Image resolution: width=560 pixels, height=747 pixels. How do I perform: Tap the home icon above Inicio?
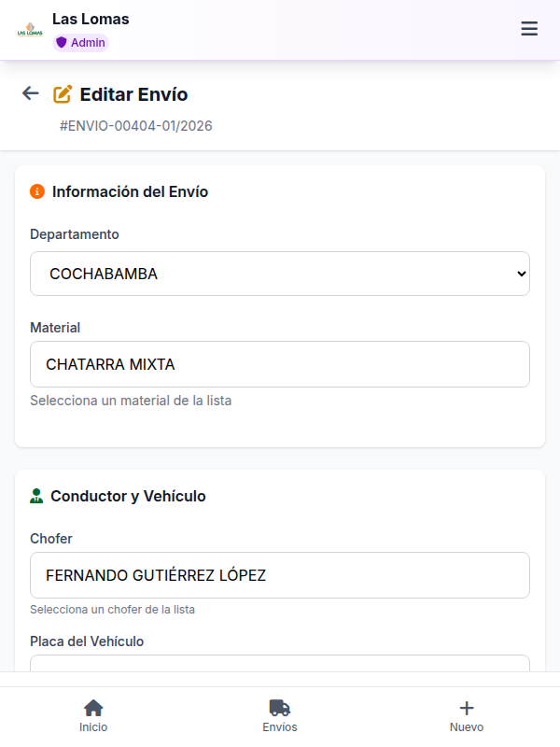pyautogui.click(x=93, y=708)
